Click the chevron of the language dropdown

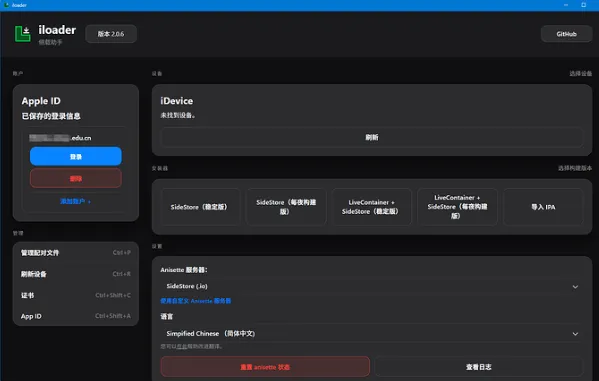click(x=575, y=334)
